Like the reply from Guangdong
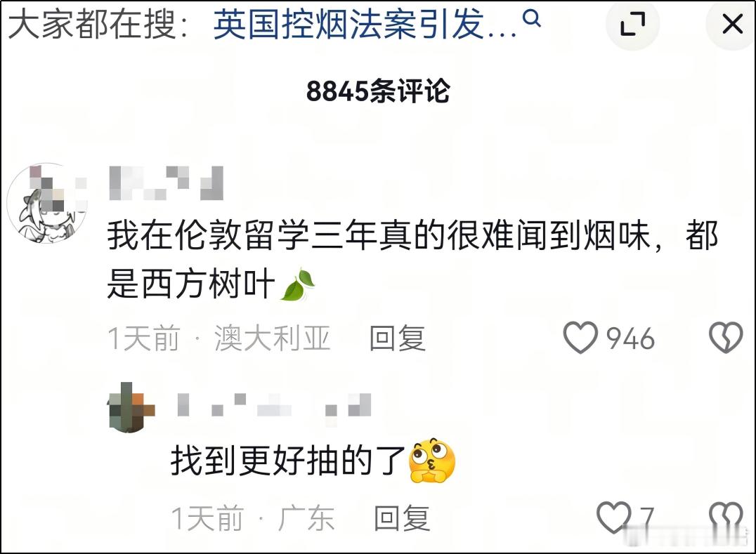Image resolution: width=756 pixels, height=554 pixels. point(614,517)
